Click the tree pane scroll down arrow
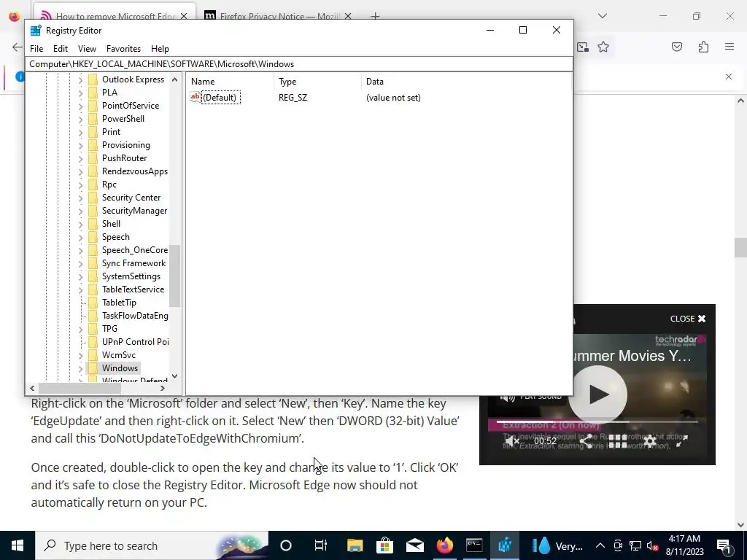This screenshot has height=560, width=747. 174,376
